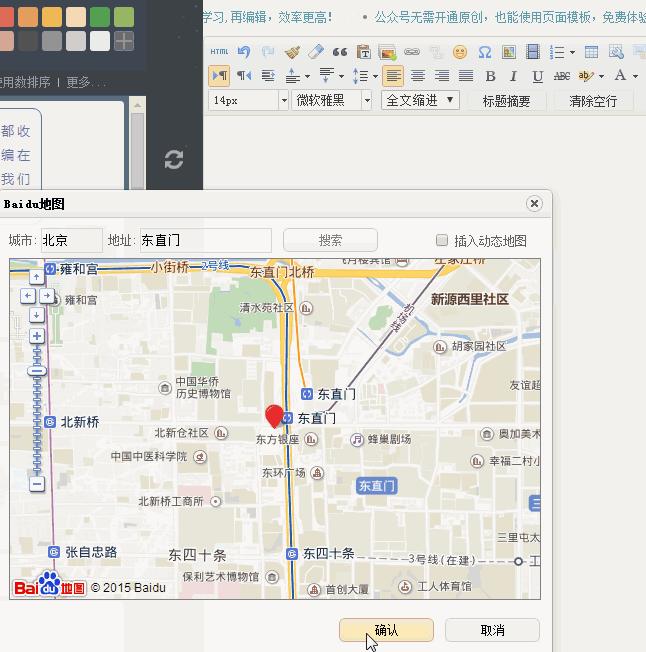
Task: Open the HTML source view
Action: point(219,52)
